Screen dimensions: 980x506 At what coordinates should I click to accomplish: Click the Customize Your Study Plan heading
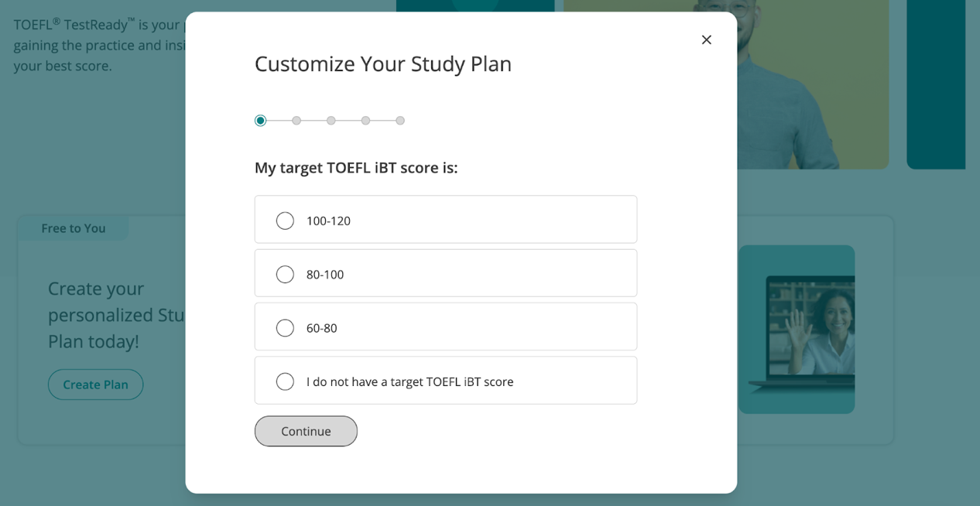pyautogui.click(x=383, y=63)
